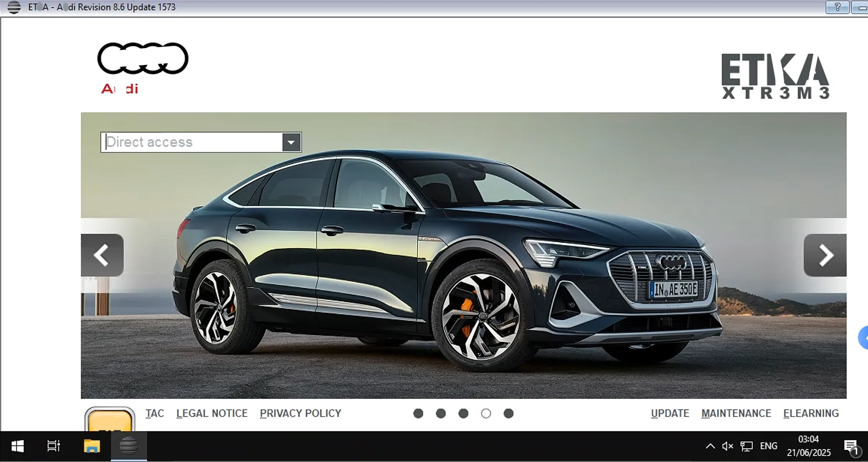The width and height of the screenshot is (868, 462).
Task: Click the muted volume tray icon
Action: [x=727, y=446]
